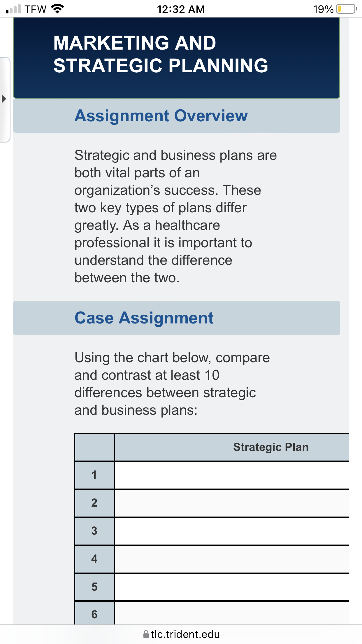The image size is (362, 644).
Task: Tap the padlock icon beside tlc.trident.edu
Action: (146, 634)
